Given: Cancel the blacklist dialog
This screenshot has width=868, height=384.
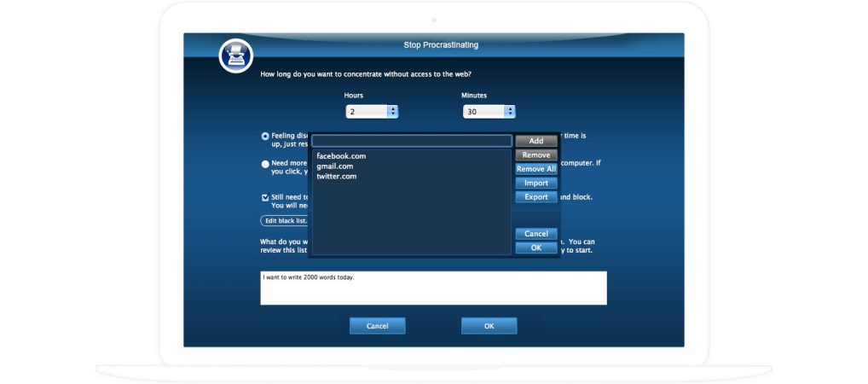Looking at the screenshot, I should 535,234.
